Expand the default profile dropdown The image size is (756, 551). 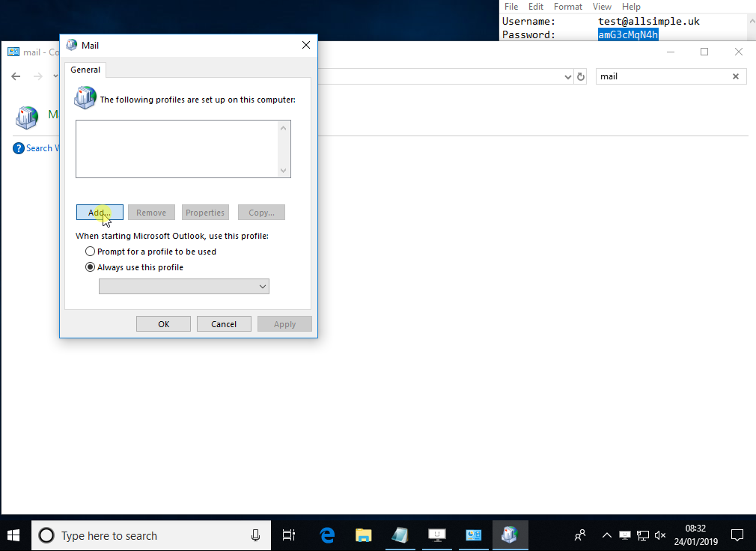(263, 287)
